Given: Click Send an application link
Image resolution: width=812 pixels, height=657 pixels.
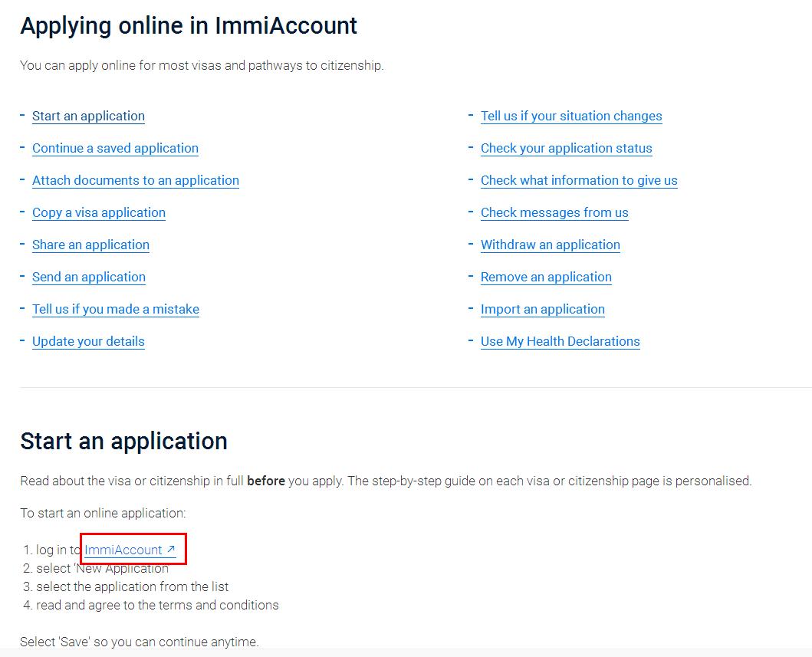Looking at the screenshot, I should coord(89,277).
